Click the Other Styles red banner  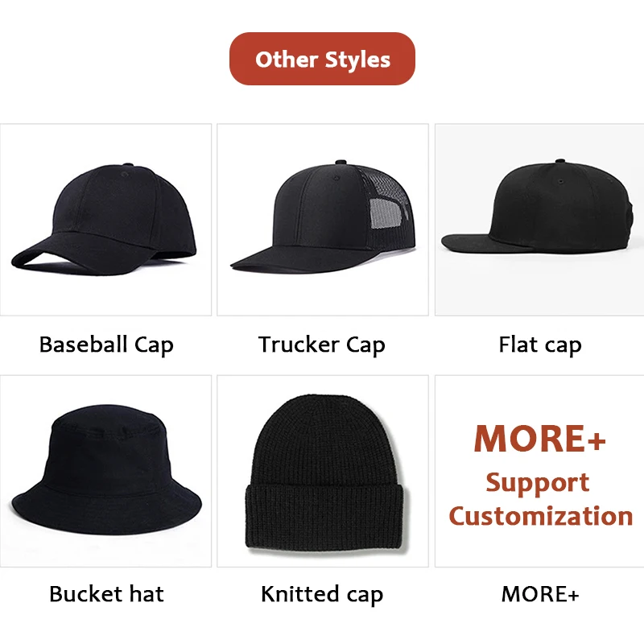[322, 59]
